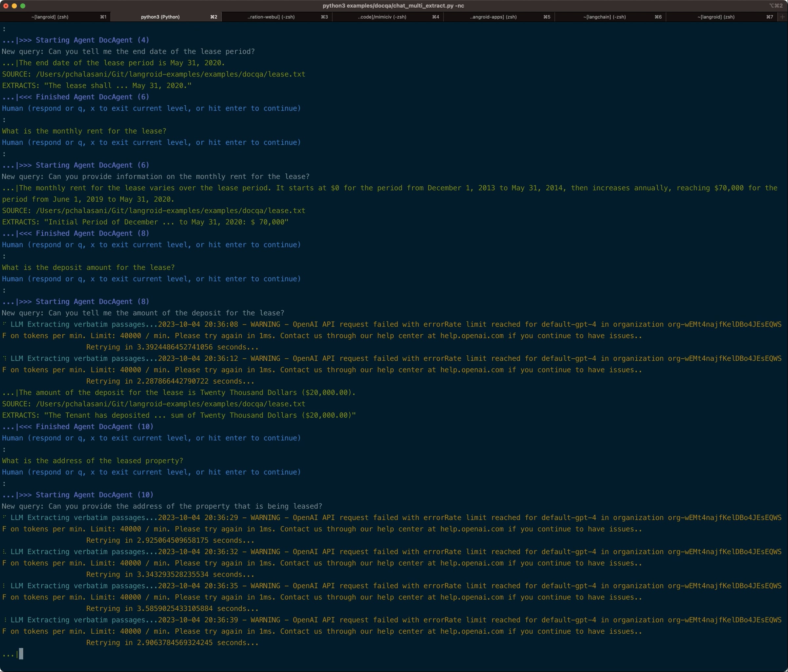Screen dimensions: 788x672
Task: Click the 'Starting Agent DocAgent (10)' line
Action: click(77, 495)
